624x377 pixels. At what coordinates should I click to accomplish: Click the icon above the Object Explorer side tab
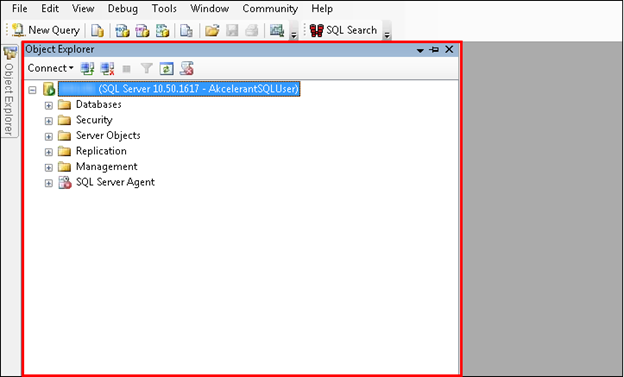click(x=10, y=53)
